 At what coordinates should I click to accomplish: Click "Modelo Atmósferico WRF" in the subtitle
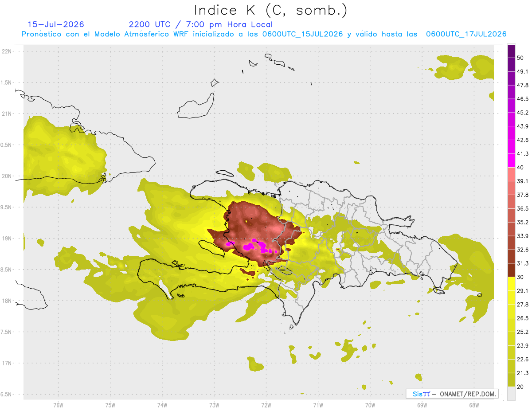click(142, 34)
